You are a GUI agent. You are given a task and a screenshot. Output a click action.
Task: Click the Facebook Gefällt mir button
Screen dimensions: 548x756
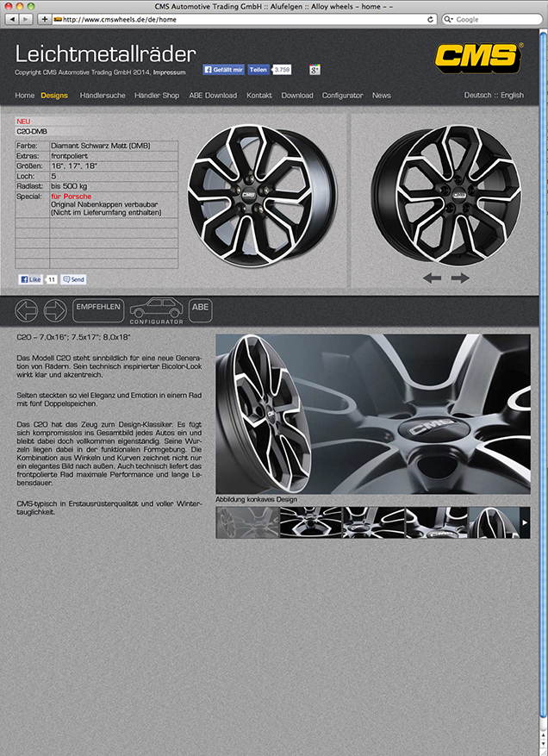click(223, 69)
